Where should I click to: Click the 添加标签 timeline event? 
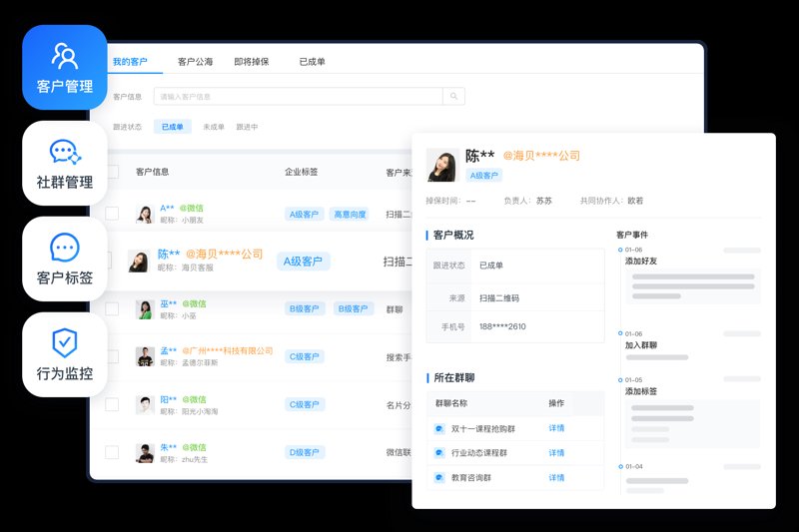641,391
